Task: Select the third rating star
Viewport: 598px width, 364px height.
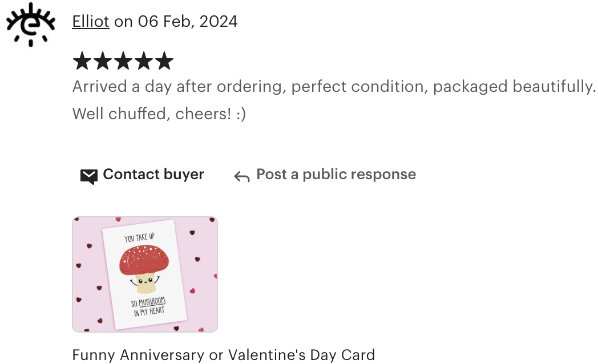Action: [x=123, y=61]
